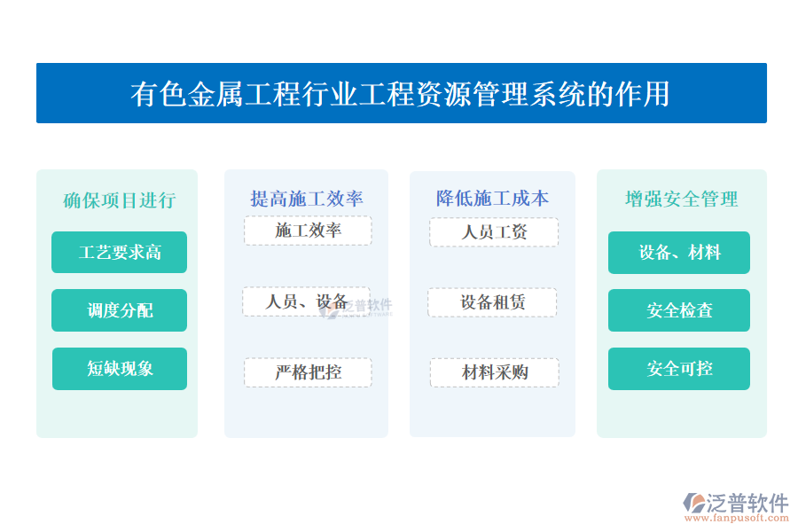Click the 泛普软件 brand text beside the logo
The width and height of the screenshot is (798, 532).
click(x=747, y=503)
